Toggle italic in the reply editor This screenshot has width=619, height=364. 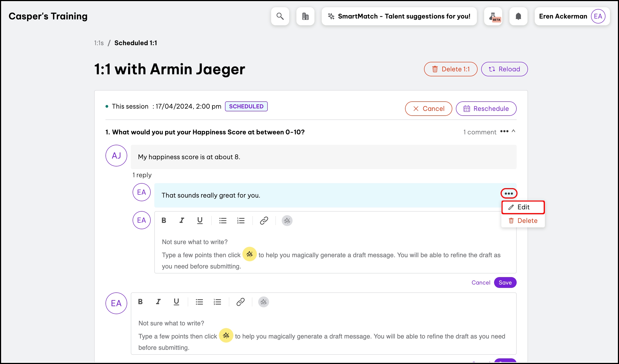[x=182, y=220]
